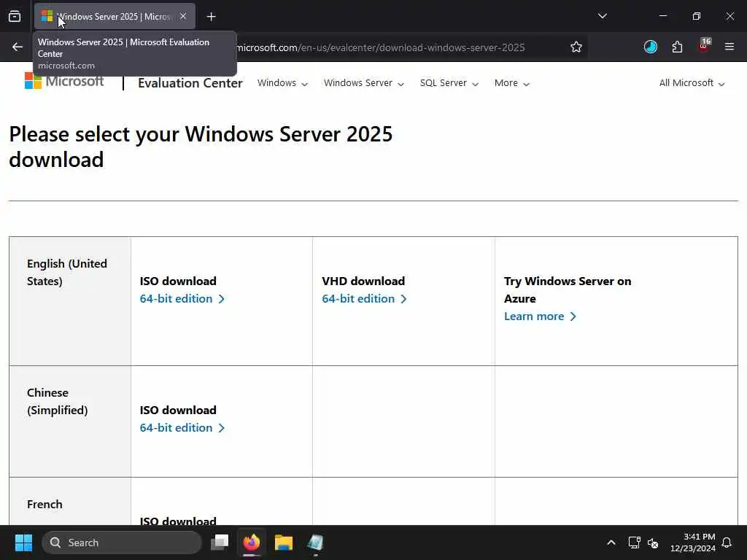Click the taskbar Search box
Screen dimensions: 747x560
(122, 542)
